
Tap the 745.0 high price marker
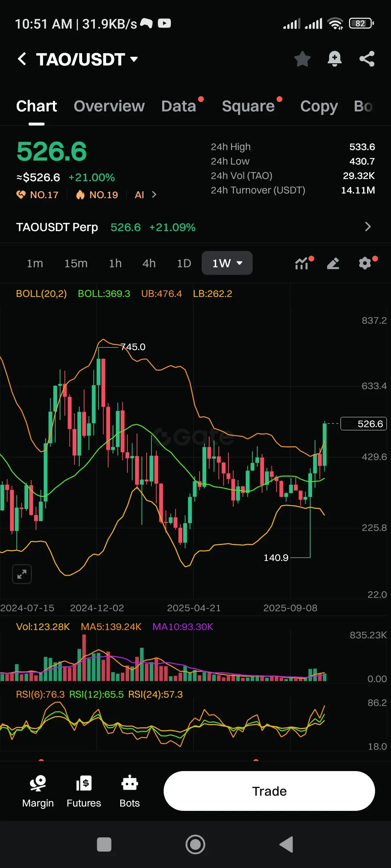pyautogui.click(x=133, y=347)
